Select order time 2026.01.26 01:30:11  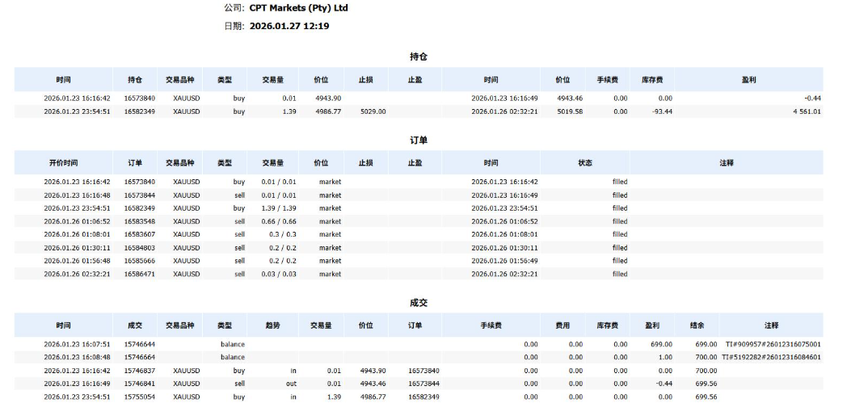[x=77, y=248]
